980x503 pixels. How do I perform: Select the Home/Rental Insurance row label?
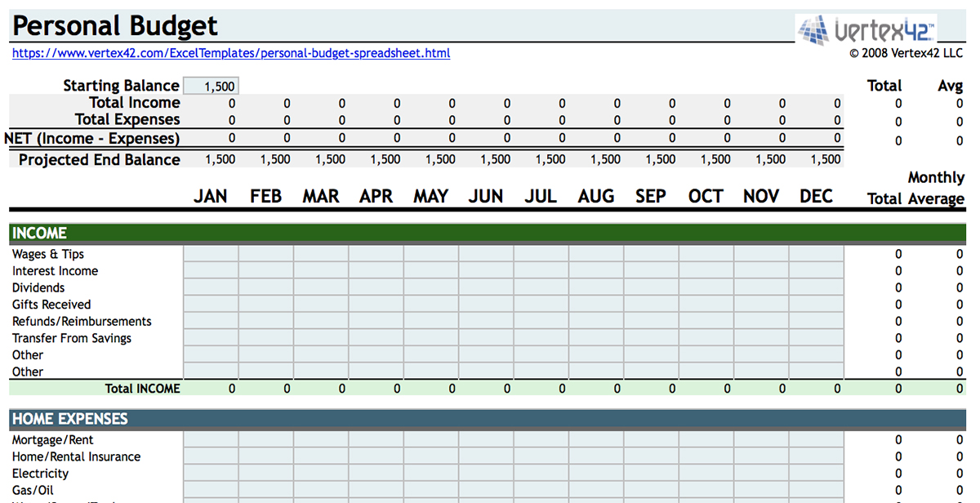[76, 456]
